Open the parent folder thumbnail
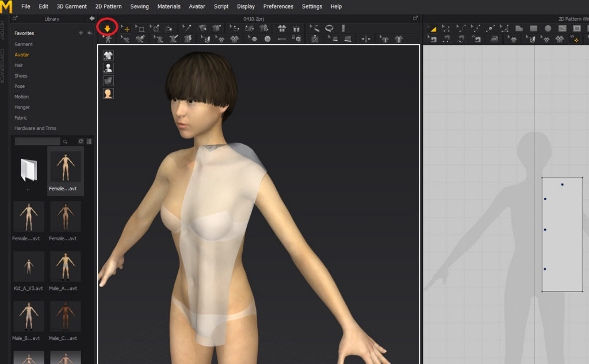The image size is (589, 364). pyautogui.click(x=29, y=171)
